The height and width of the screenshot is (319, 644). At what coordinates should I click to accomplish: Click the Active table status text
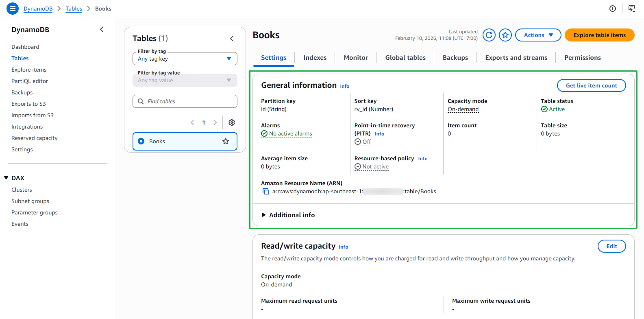tap(557, 109)
